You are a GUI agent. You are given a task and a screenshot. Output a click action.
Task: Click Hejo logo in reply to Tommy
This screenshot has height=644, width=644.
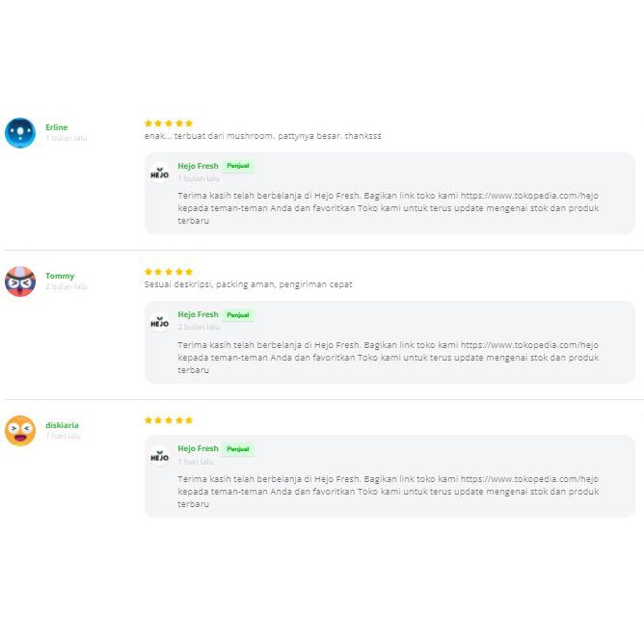[x=159, y=322]
